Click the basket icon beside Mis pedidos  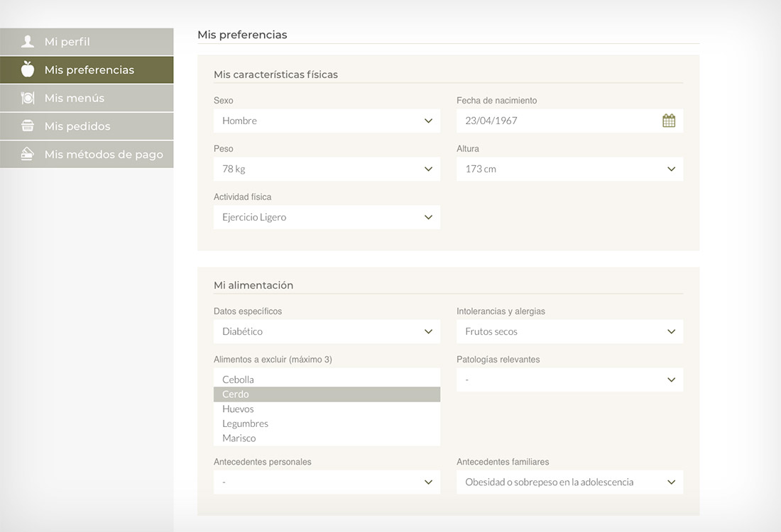(x=28, y=126)
